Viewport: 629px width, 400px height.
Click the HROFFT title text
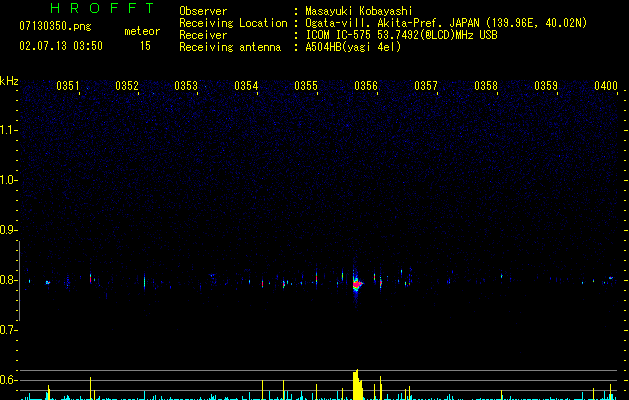(x=102, y=8)
